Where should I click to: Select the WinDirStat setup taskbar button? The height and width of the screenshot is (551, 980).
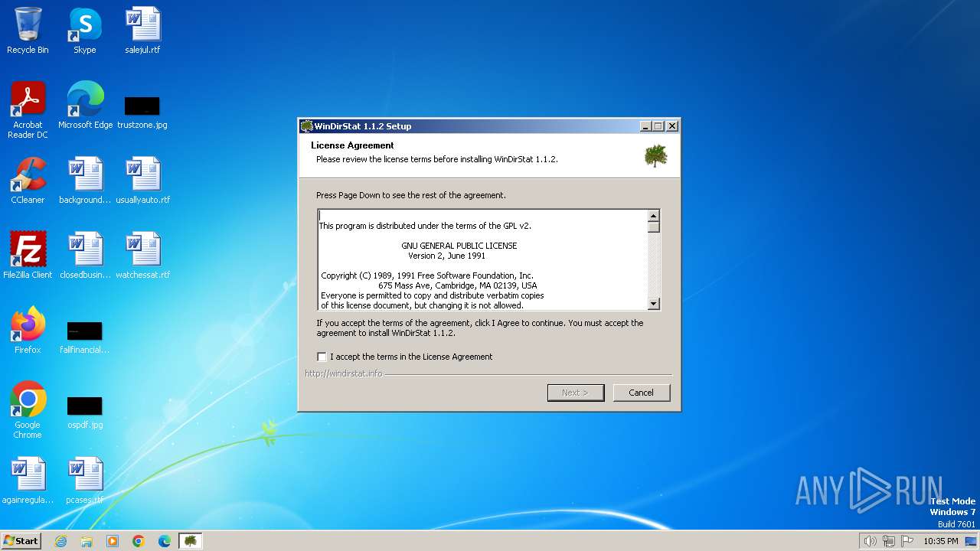pyautogui.click(x=191, y=541)
